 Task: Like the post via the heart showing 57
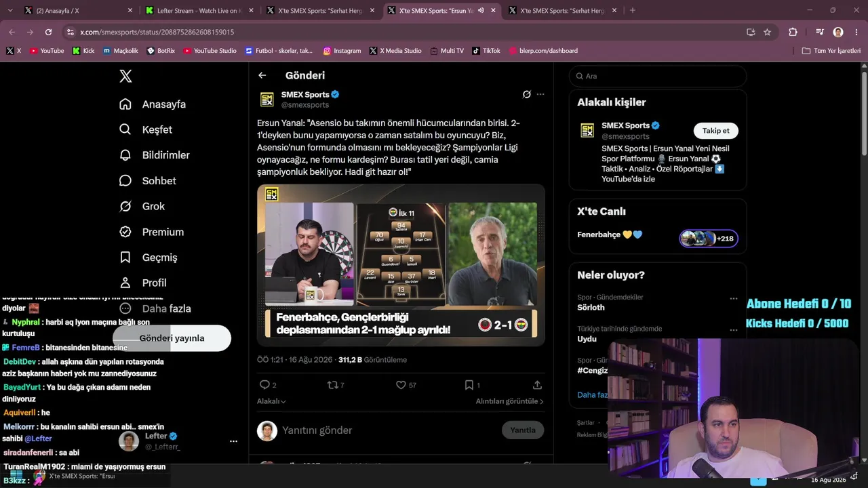tap(401, 385)
